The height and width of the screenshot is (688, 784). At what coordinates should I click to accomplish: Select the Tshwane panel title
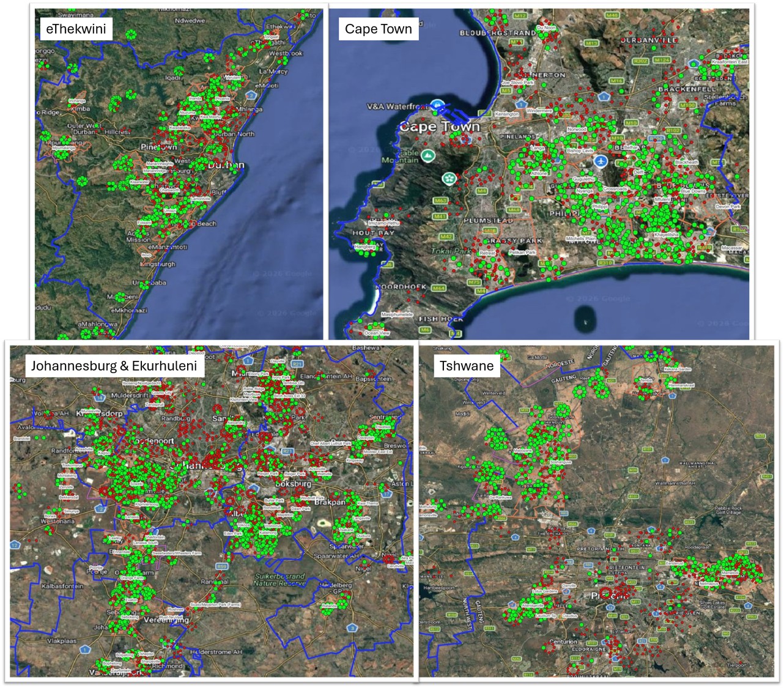467,366
